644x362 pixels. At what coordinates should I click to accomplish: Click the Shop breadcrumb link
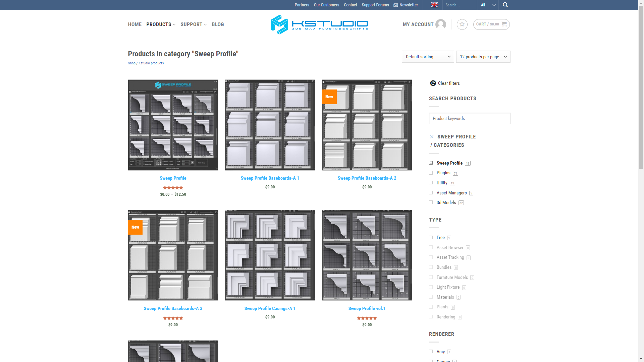tap(131, 63)
